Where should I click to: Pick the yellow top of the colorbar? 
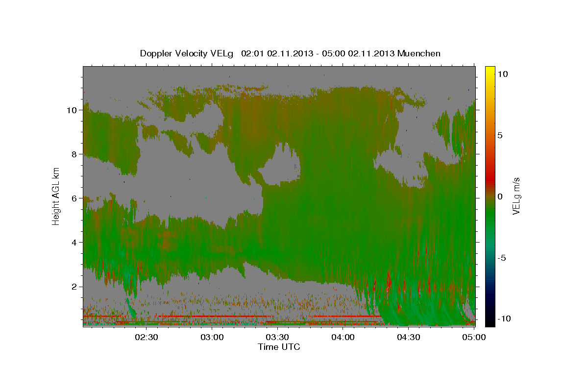pos(490,71)
